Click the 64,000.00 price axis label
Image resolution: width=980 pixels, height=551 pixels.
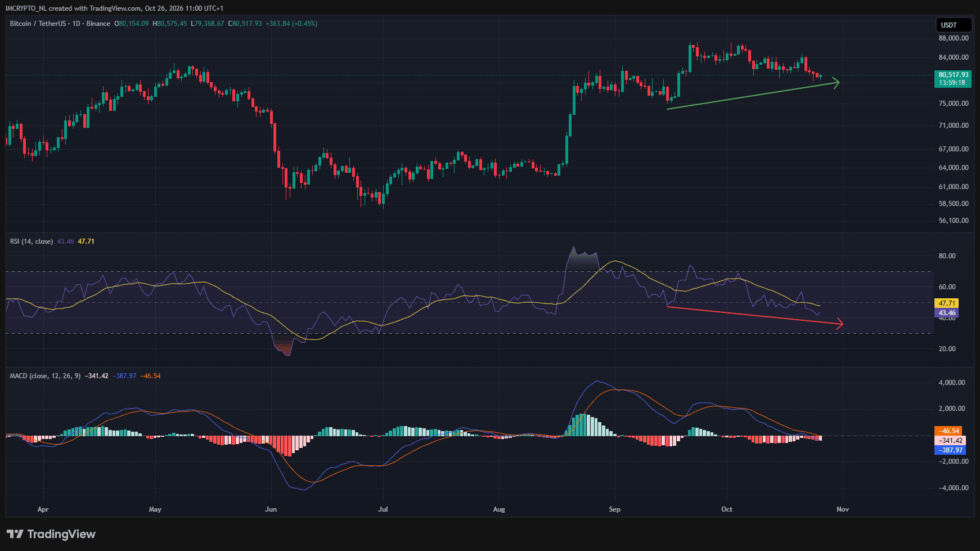(x=954, y=168)
